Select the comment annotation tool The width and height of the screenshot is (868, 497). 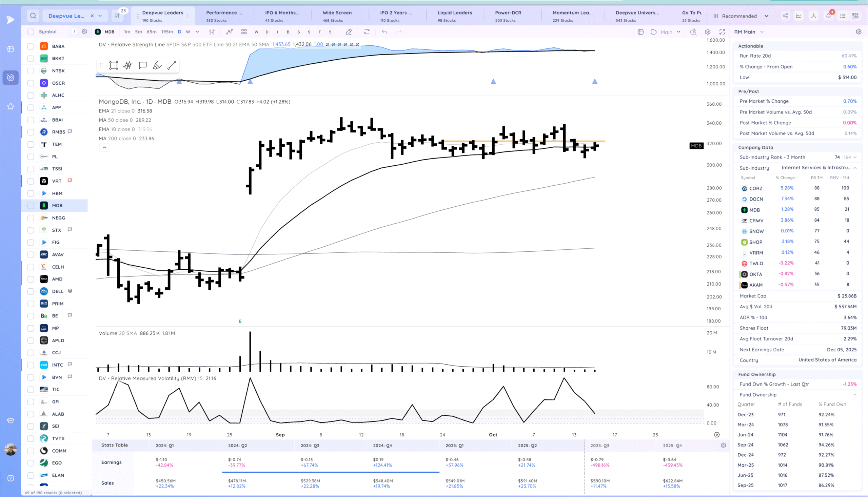pos(143,65)
